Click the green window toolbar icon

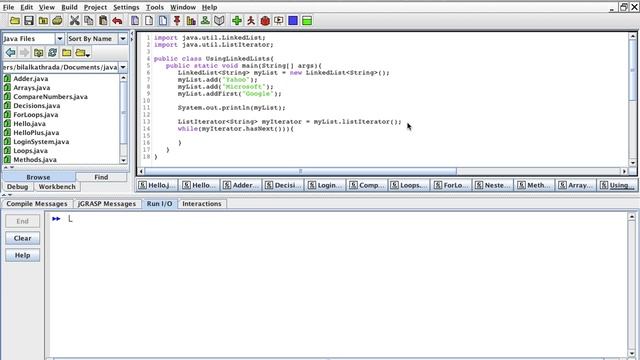[x=307, y=21]
